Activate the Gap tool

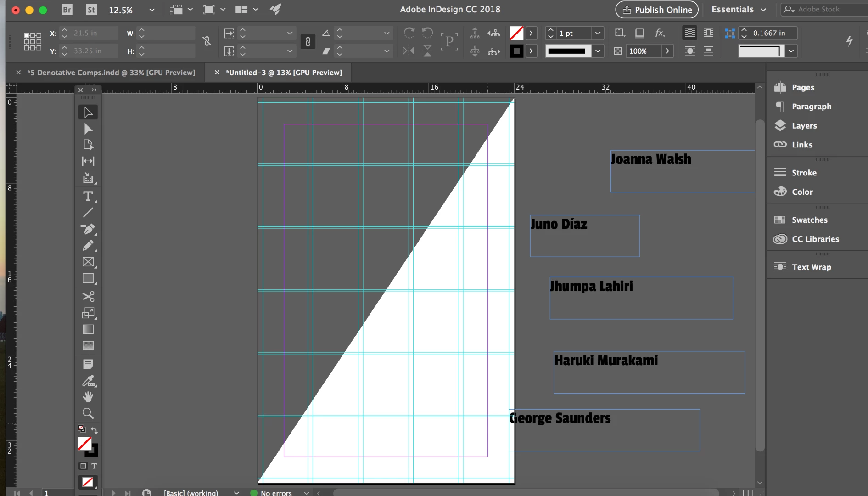point(88,161)
